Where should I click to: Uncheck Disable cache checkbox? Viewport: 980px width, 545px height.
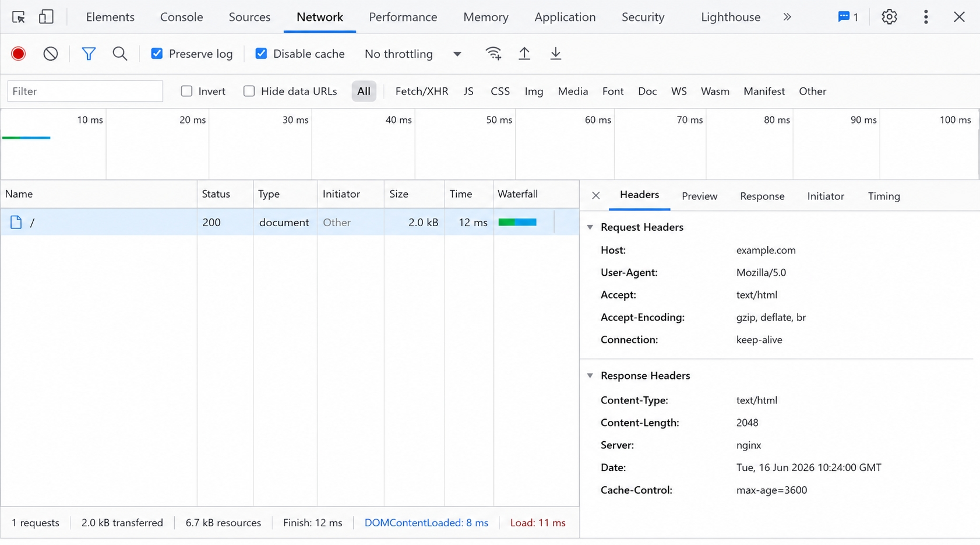click(x=261, y=54)
